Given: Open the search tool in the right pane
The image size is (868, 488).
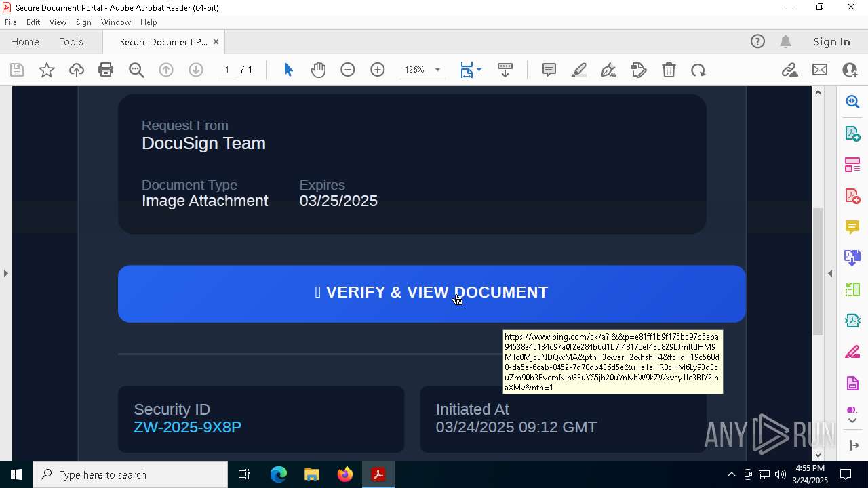Looking at the screenshot, I should point(852,102).
